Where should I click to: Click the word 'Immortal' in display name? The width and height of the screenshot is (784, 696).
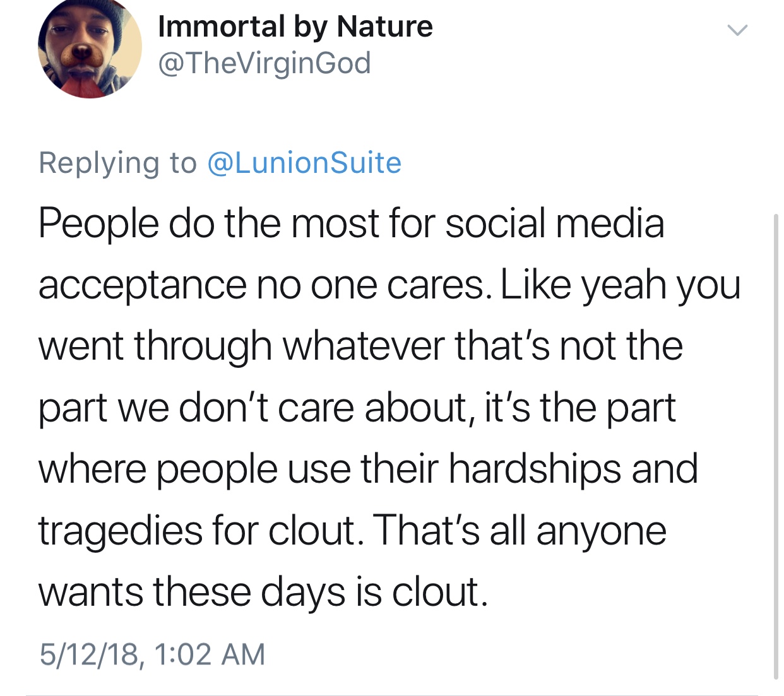221,27
